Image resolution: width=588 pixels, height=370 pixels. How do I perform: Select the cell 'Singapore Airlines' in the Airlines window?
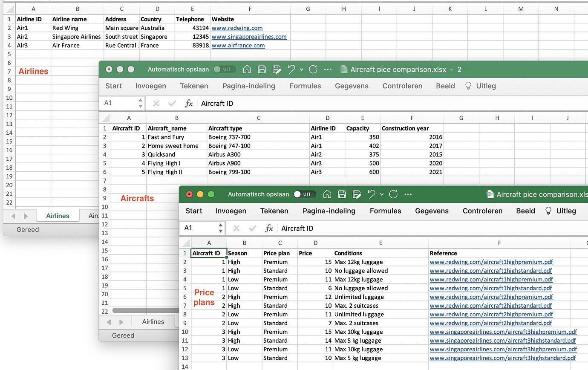(x=78, y=37)
